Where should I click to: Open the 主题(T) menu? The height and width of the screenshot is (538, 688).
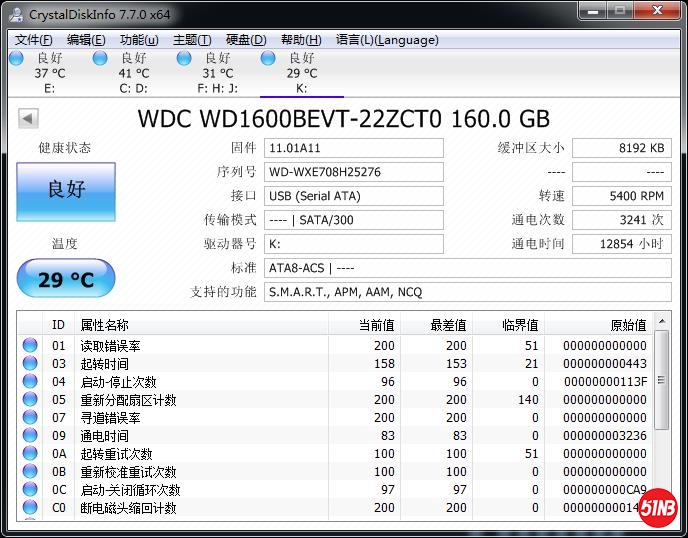click(192, 40)
